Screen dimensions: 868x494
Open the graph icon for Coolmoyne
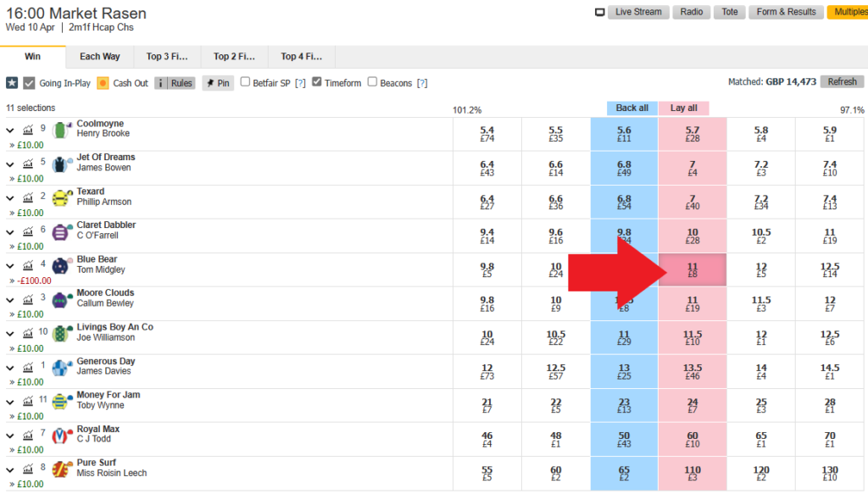click(x=28, y=130)
